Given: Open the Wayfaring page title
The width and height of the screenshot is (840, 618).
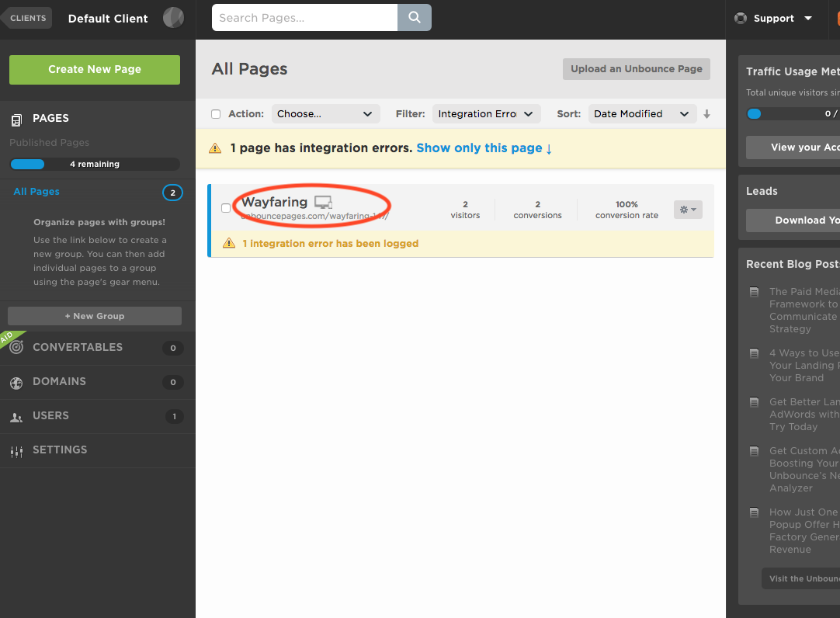Looking at the screenshot, I should [274, 203].
